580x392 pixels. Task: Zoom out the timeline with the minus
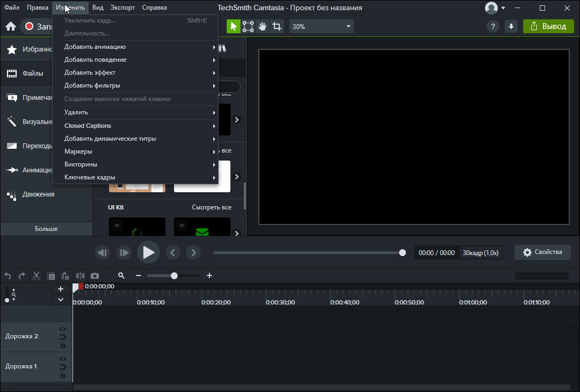pyautogui.click(x=139, y=275)
